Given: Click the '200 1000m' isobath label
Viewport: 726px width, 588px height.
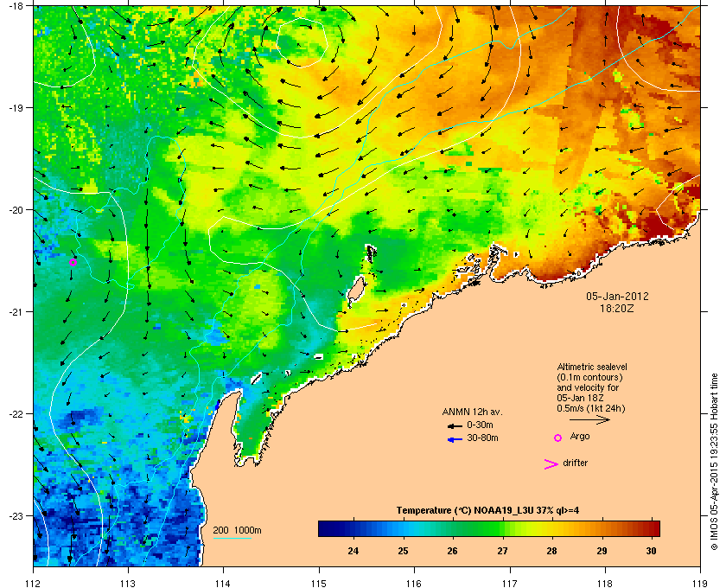Looking at the screenshot, I should coord(237,531).
